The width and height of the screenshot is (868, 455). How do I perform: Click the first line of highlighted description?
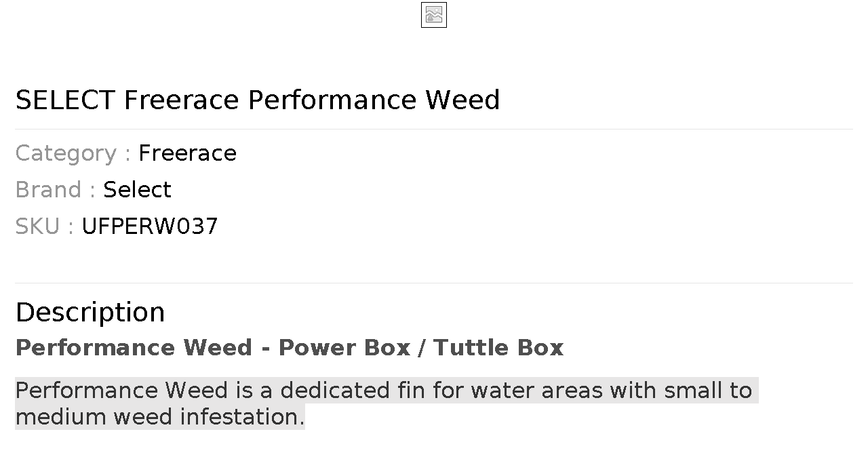click(x=383, y=391)
